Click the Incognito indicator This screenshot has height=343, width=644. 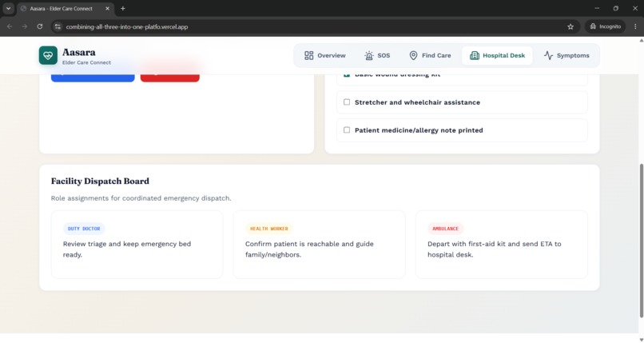coord(606,26)
